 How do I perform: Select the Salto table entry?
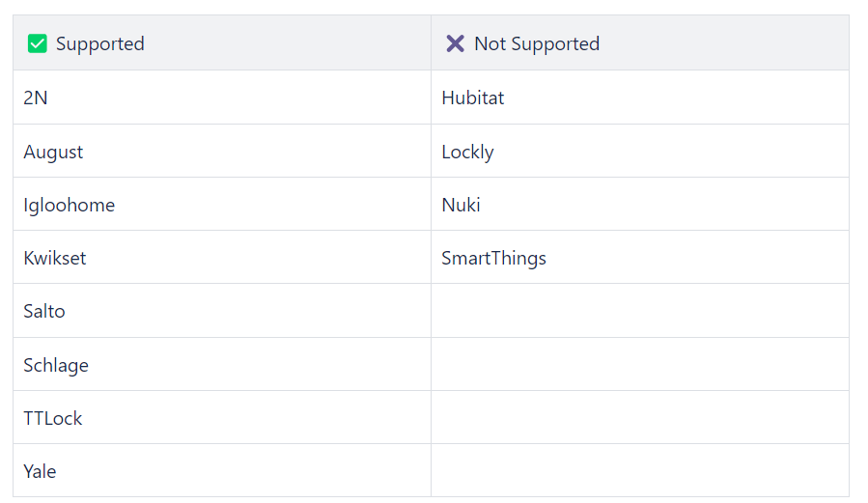222,311
